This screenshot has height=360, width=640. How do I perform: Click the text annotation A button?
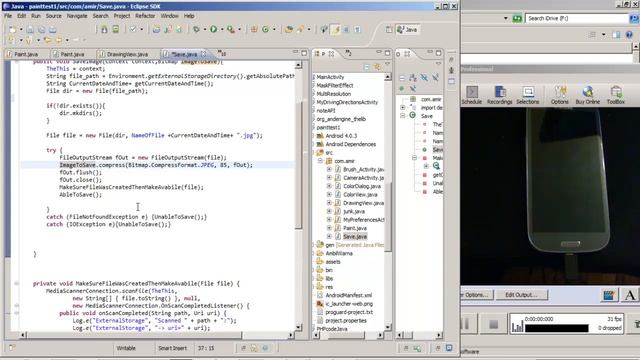(x=630, y=295)
